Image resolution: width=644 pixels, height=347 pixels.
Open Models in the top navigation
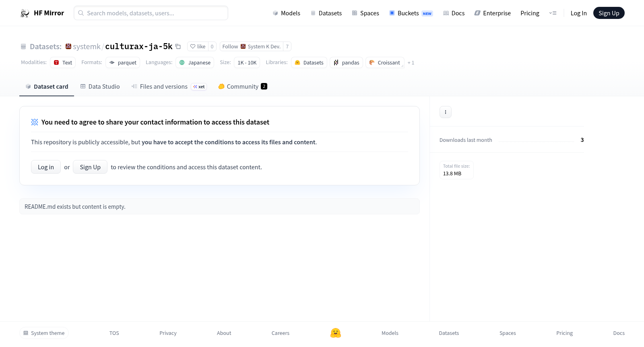pos(286,13)
